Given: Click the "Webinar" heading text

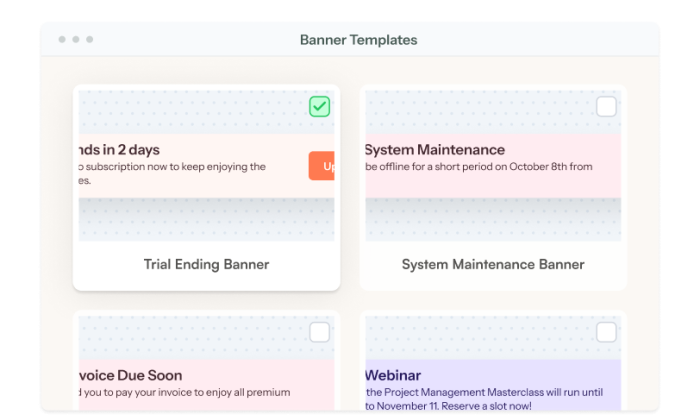Looking at the screenshot, I should coord(393,376).
